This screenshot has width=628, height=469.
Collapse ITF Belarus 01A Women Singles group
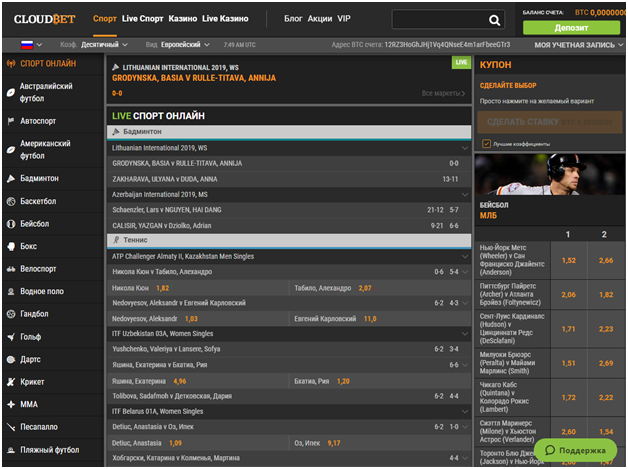pos(465,411)
